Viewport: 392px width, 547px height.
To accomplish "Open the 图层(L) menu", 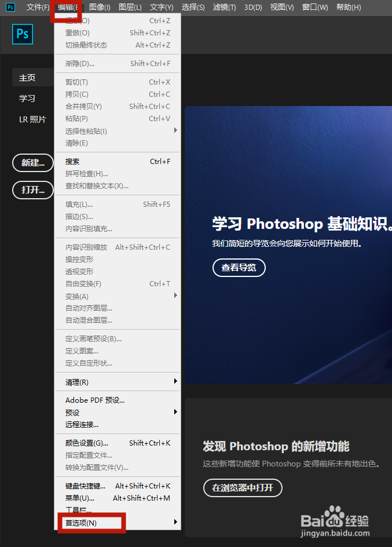I will [130, 8].
